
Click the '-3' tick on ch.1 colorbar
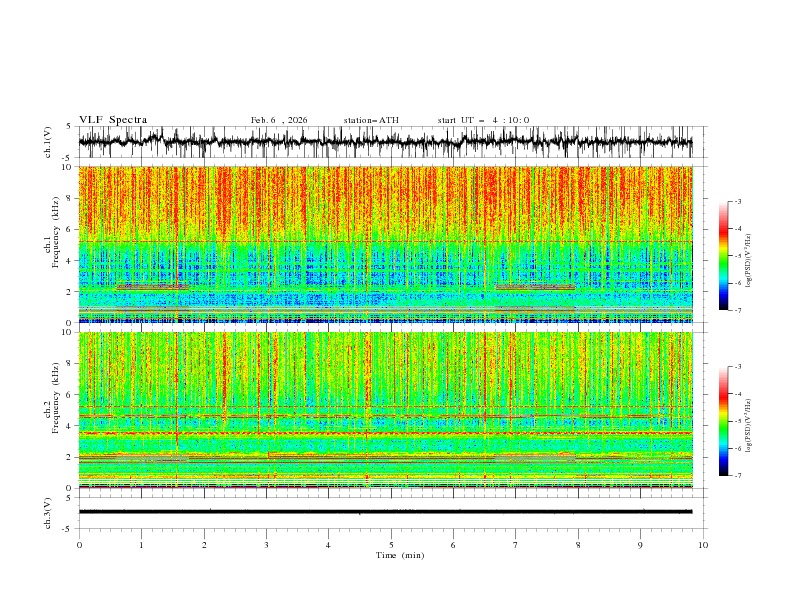point(737,201)
